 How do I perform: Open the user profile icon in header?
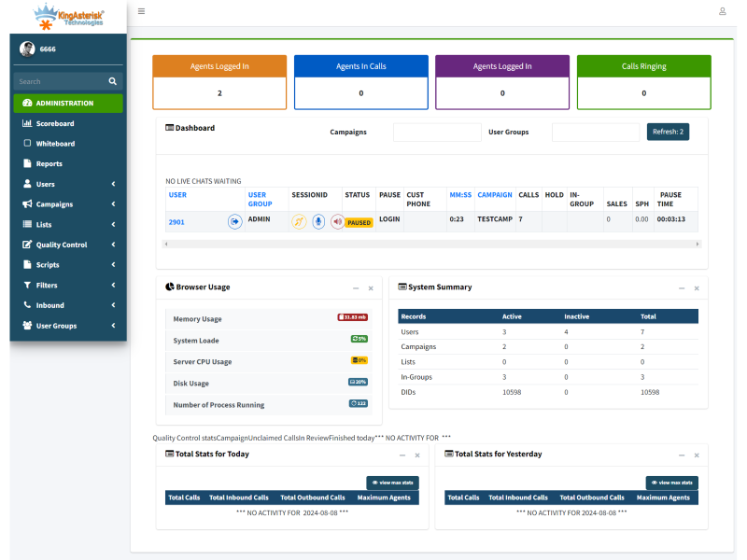pyautogui.click(x=722, y=11)
